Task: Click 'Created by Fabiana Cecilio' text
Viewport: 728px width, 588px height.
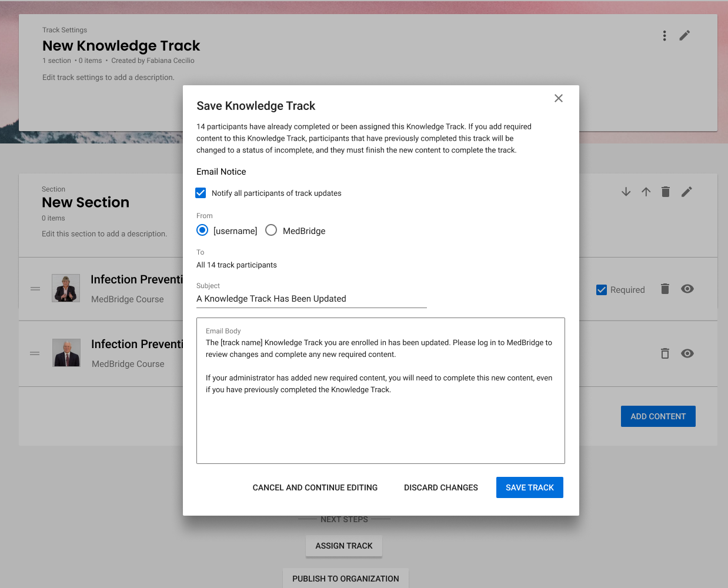Action: point(153,61)
